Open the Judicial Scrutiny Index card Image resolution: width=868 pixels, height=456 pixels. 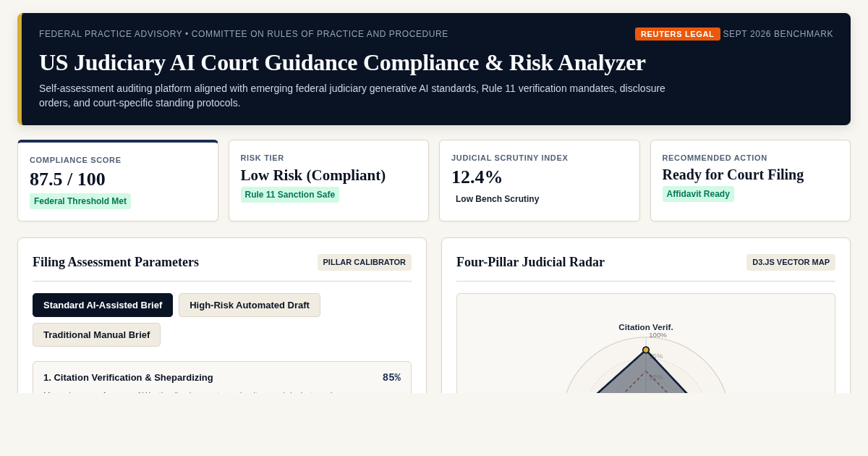point(540,180)
